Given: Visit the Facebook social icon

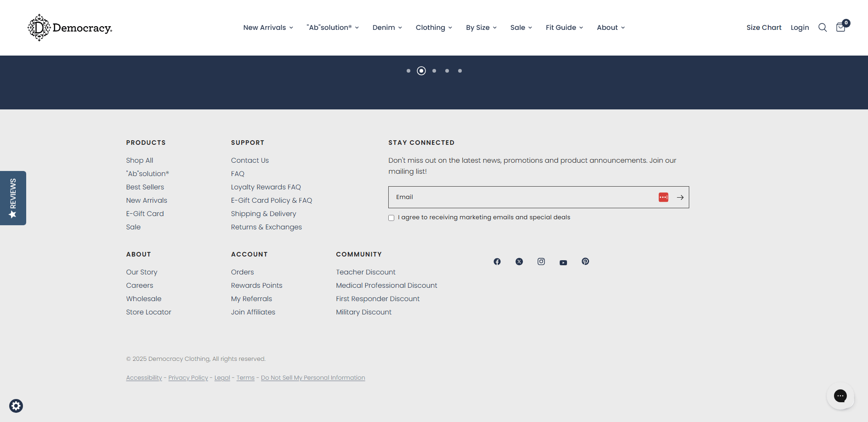Looking at the screenshot, I should [497, 262].
